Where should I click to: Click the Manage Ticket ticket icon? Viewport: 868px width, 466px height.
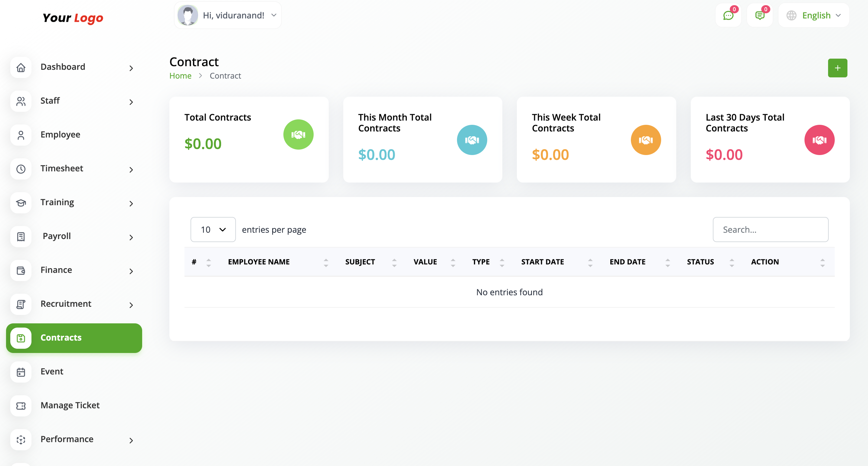coord(21,406)
